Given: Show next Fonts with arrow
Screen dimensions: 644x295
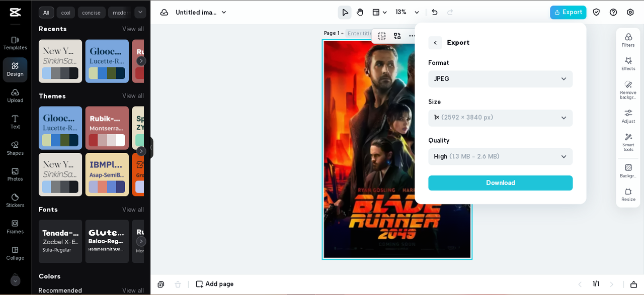Looking at the screenshot, I should tap(141, 241).
